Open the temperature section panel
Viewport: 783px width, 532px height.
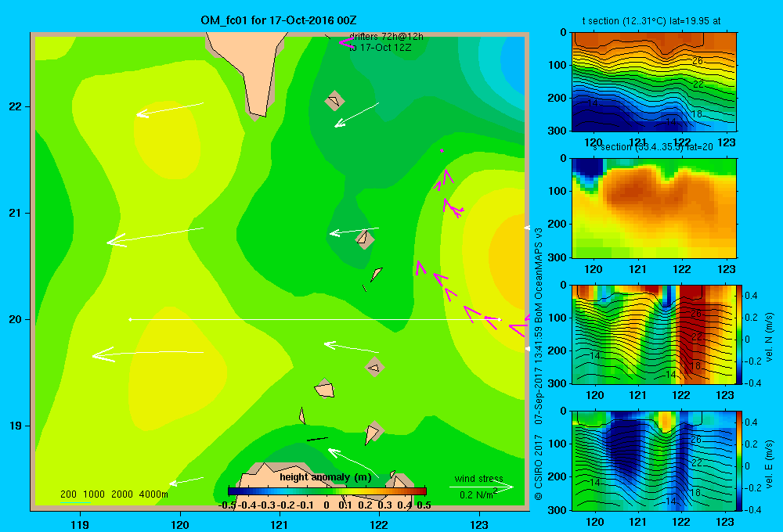[654, 82]
